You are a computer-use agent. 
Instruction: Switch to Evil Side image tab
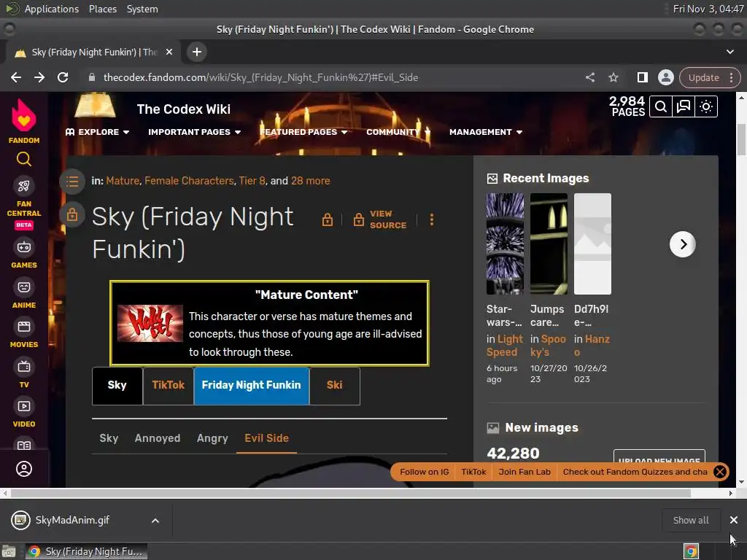point(267,438)
